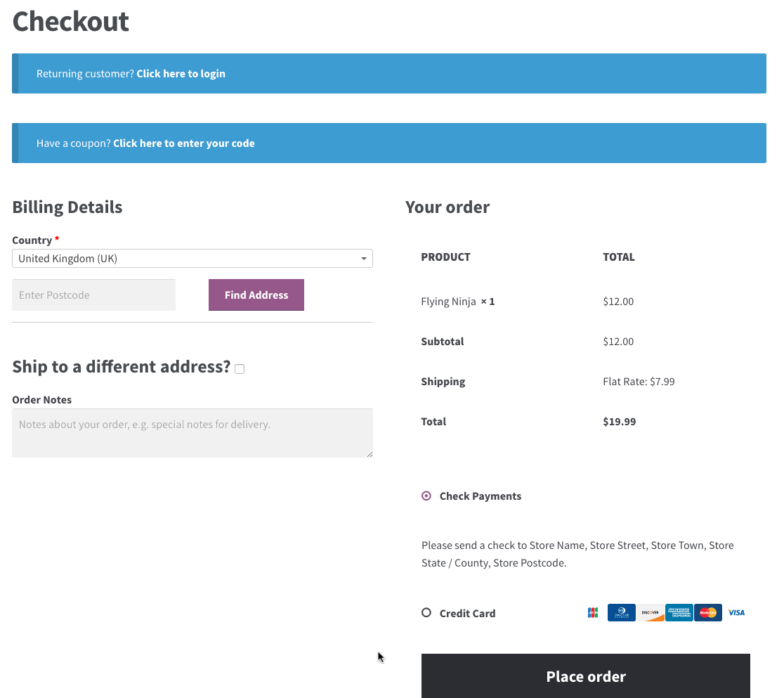Viewport: 784px width, 698px height.
Task: Click the Flying Ninja product name
Action: pos(448,302)
